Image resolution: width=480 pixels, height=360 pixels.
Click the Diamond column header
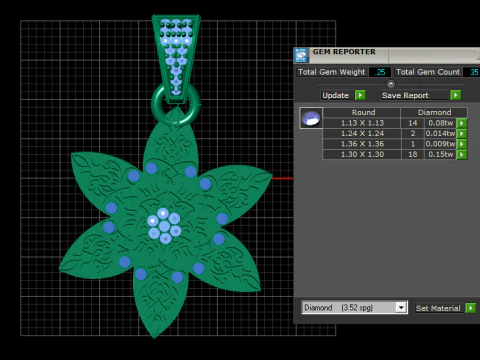pos(434,112)
